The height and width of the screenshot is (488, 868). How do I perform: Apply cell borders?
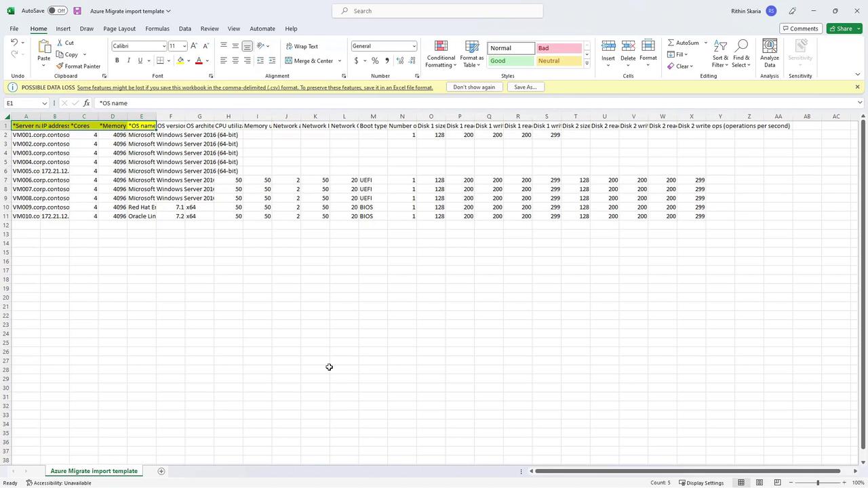click(x=160, y=61)
